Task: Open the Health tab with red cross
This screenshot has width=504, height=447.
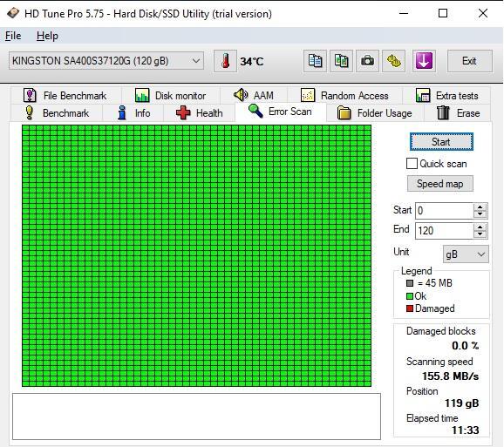Action: pyautogui.click(x=200, y=113)
